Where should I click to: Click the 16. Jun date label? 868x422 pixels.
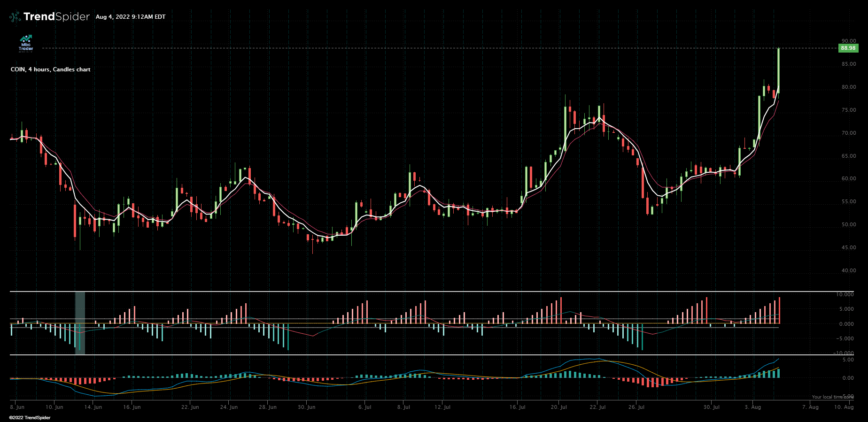point(132,407)
